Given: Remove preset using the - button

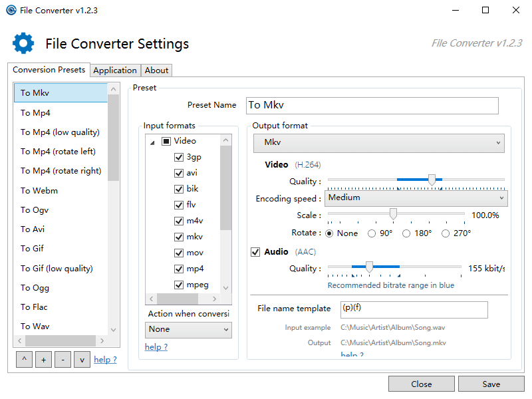Looking at the screenshot, I should click(x=63, y=360).
